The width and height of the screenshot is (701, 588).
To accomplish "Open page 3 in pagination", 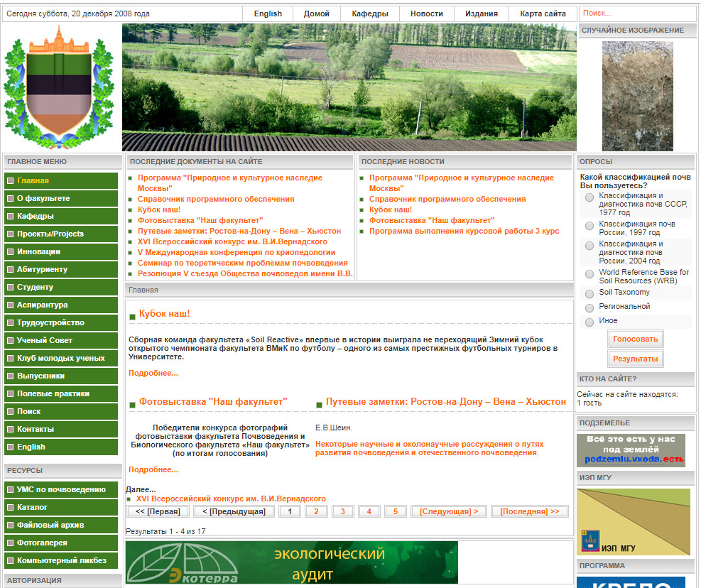I will [x=343, y=511].
